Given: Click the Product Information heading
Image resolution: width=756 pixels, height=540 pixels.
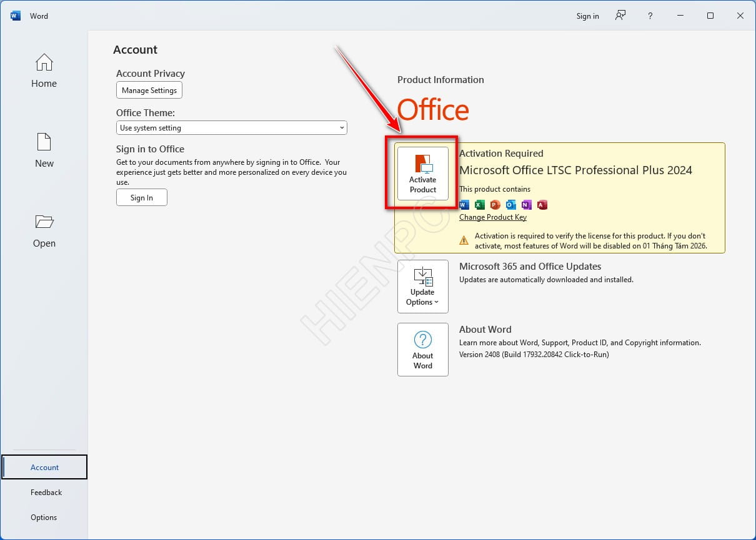Looking at the screenshot, I should (x=440, y=79).
